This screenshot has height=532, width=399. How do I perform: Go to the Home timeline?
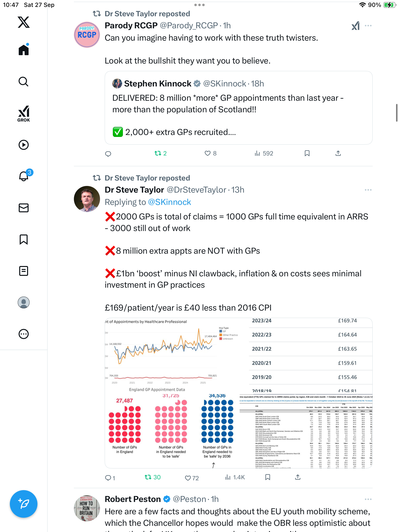click(x=24, y=50)
